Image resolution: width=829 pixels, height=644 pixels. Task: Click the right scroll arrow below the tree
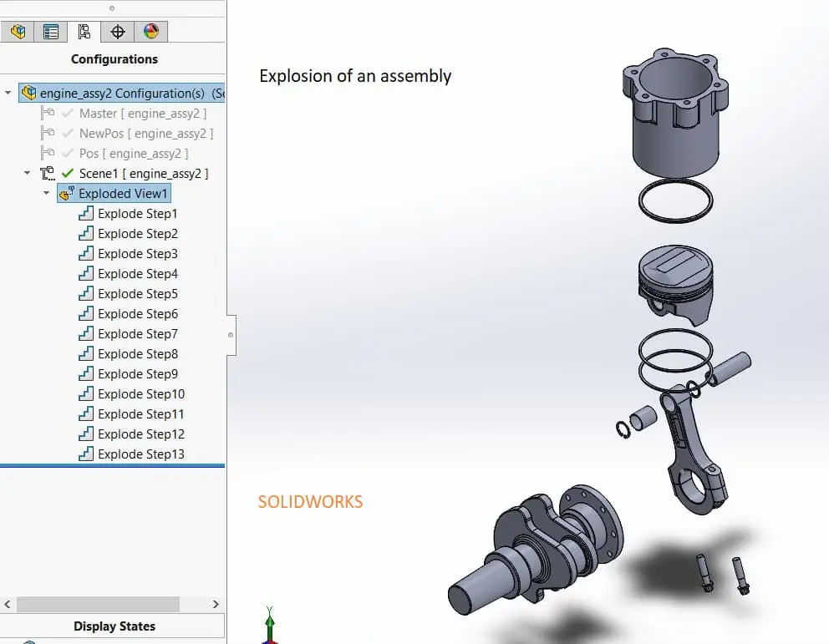tap(216, 603)
